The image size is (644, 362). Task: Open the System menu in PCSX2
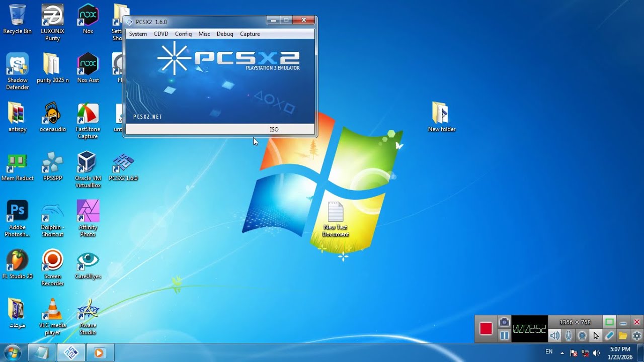tap(138, 34)
